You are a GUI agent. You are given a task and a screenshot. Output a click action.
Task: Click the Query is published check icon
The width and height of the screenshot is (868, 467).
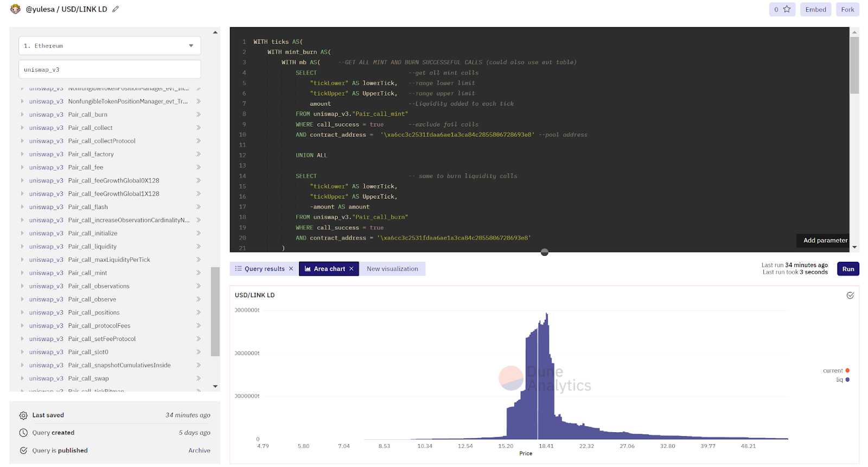tap(23, 451)
